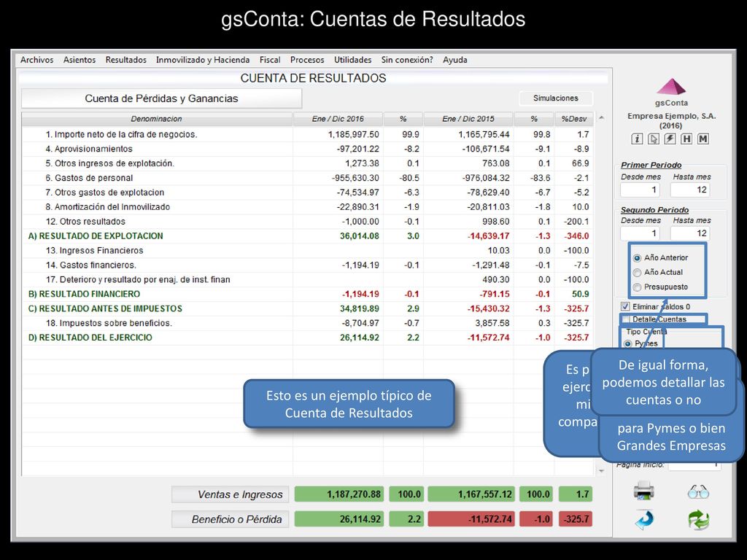747x560 pixels.
Task: Click Segundo Periodo 'Desde mes' field
Action: pyautogui.click(x=640, y=233)
